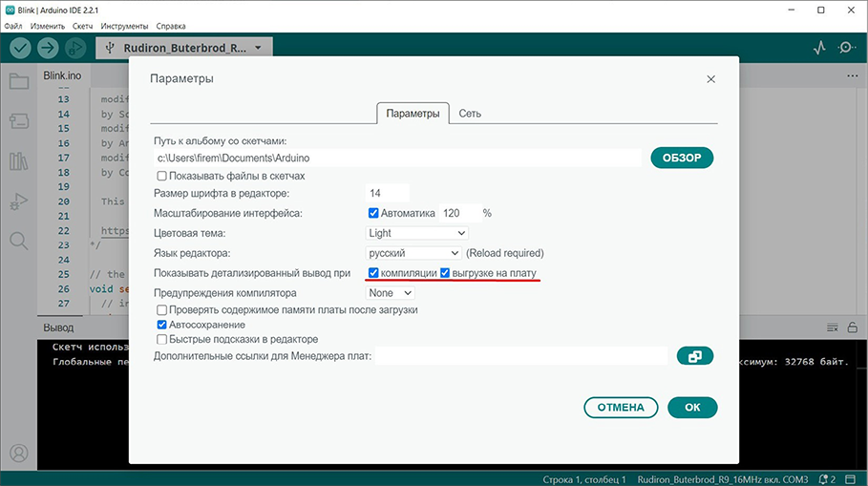
Task: Click the ОТМЕНА button
Action: (621, 408)
